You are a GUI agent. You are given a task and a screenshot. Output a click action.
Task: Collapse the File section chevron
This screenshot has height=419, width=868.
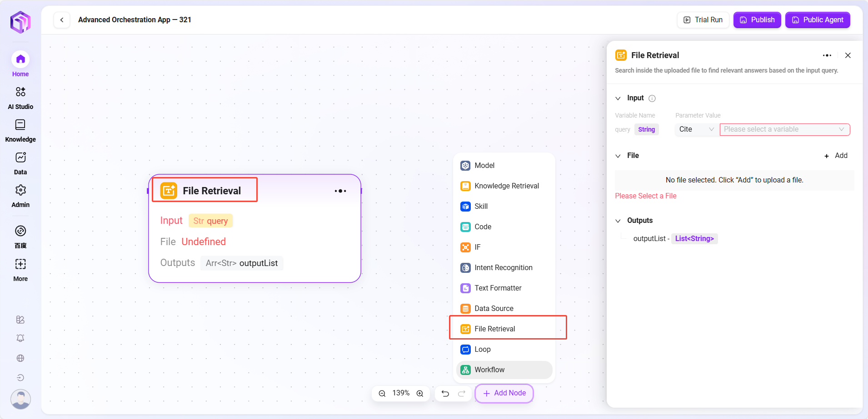618,156
